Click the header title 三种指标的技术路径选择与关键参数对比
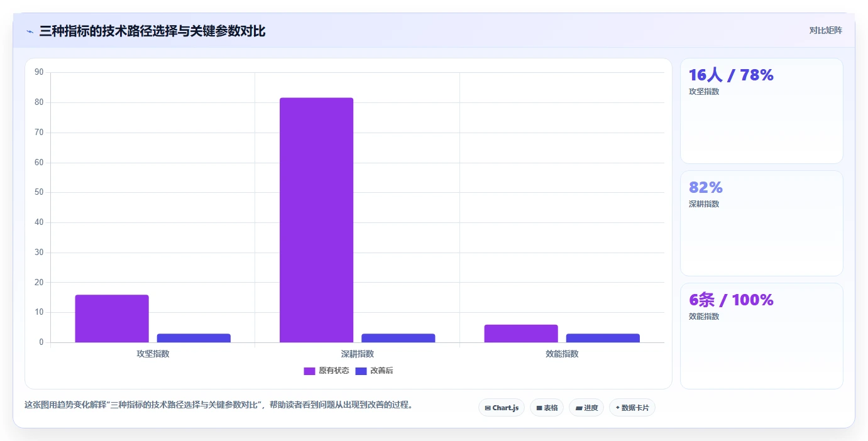The height and width of the screenshot is (441, 868). point(152,31)
